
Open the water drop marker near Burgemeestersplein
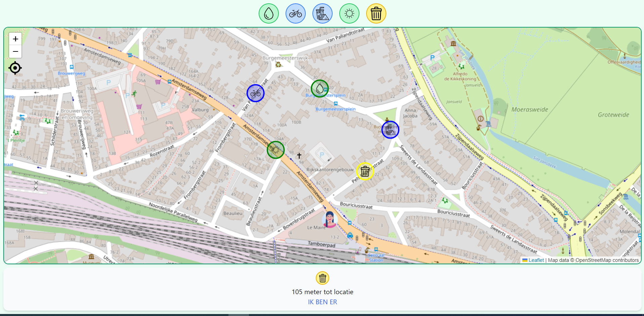[319, 88]
